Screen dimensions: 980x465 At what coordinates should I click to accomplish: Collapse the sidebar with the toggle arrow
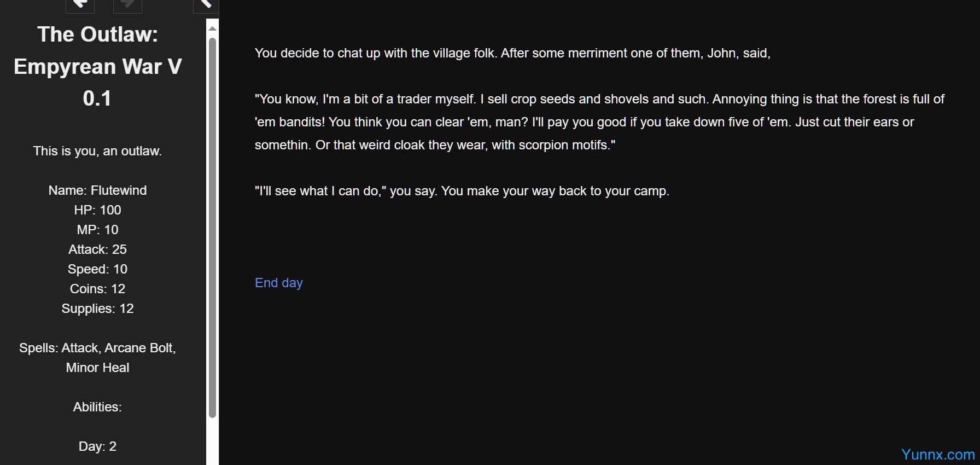206,4
